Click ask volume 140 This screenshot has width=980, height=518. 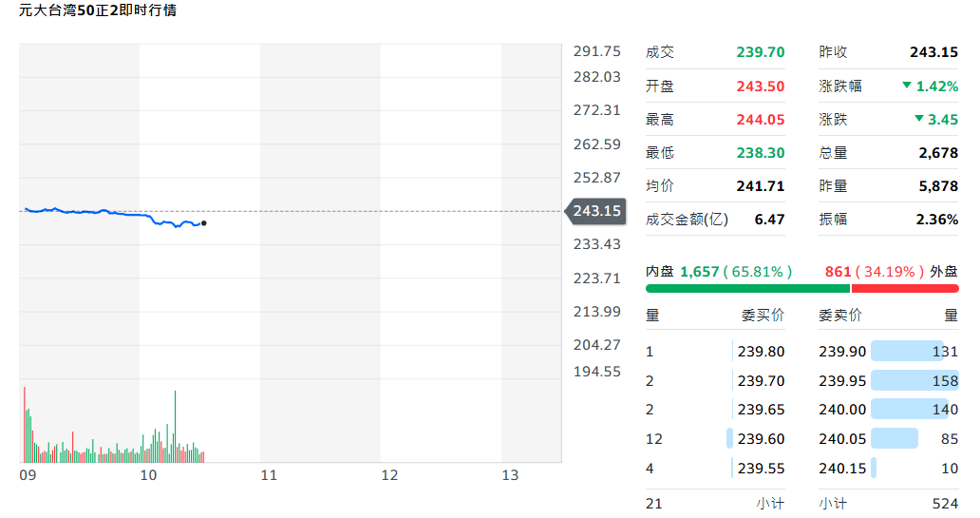(945, 409)
